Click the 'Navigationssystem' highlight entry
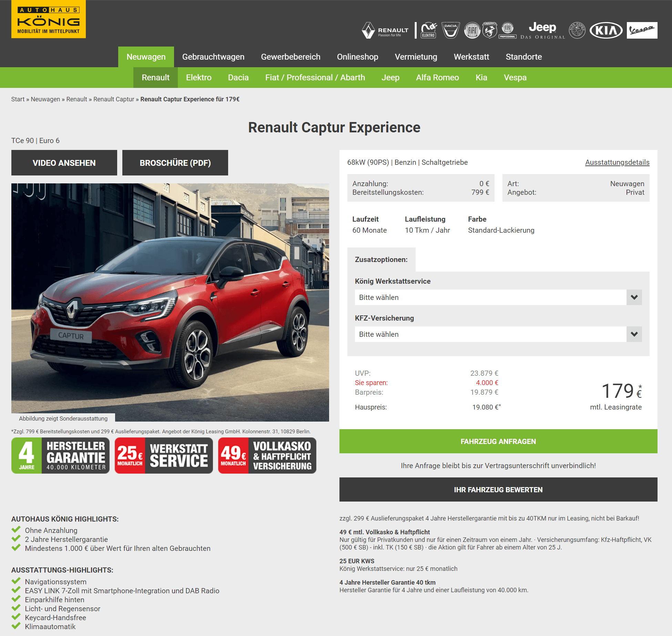 tap(55, 582)
